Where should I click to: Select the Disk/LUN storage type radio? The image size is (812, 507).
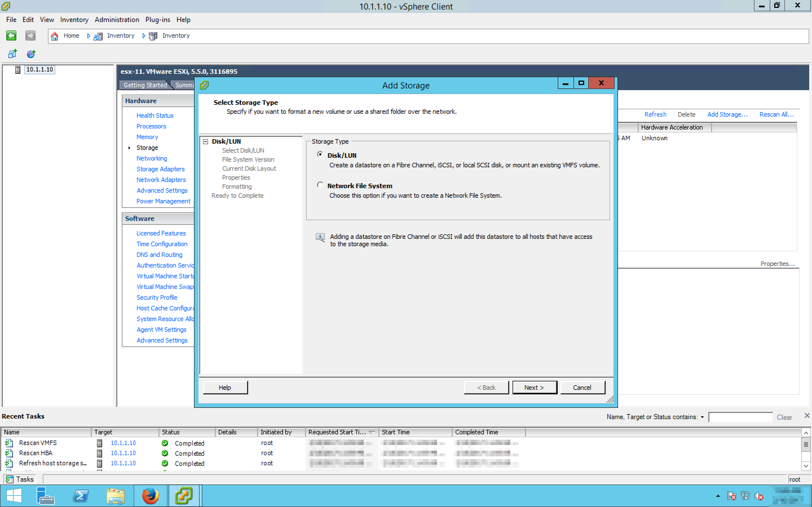(x=320, y=154)
